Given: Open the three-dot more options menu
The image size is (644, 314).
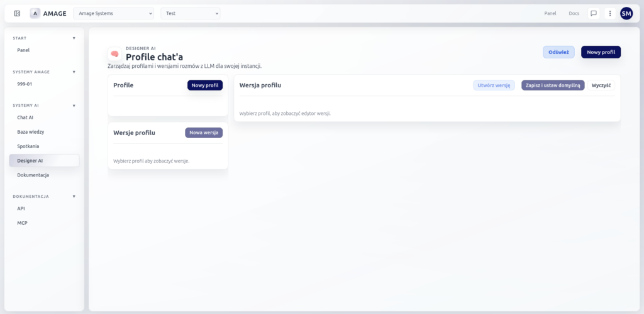Looking at the screenshot, I should pos(609,13).
